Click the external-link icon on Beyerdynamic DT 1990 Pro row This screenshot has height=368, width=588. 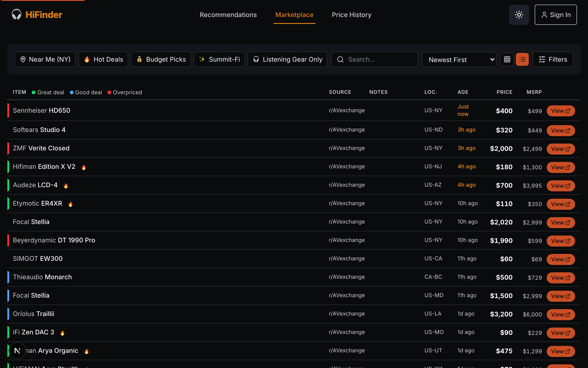tap(568, 241)
